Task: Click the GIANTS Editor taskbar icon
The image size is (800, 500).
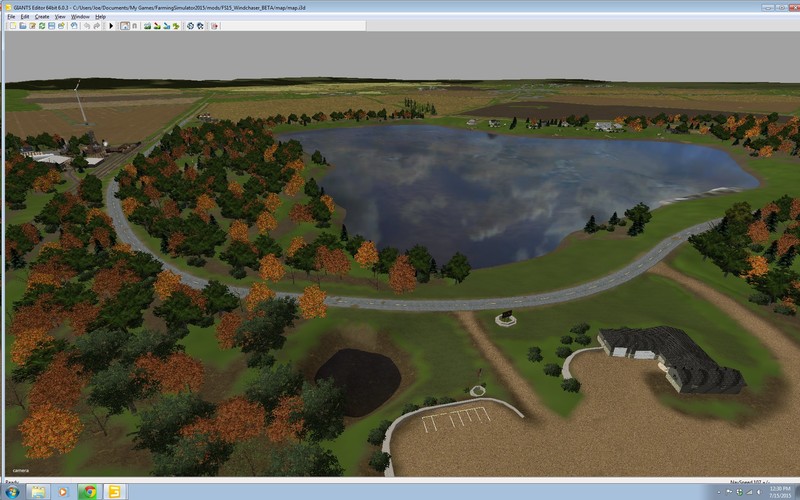Action: click(115, 492)
